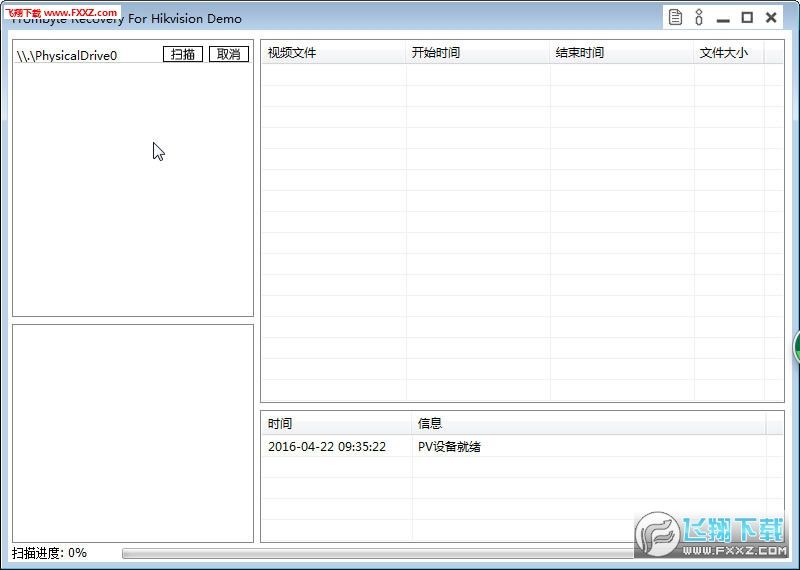Minimize the Frombyte Recovery window
Viewport: 800px width, 570px height.
[723, 18]
